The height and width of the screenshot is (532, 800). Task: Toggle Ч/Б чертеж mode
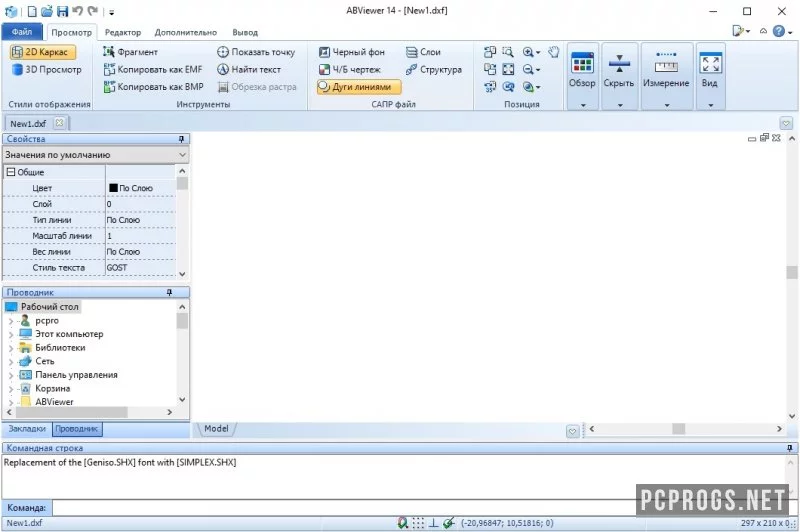pyautogui.click(x=349, y=69)
